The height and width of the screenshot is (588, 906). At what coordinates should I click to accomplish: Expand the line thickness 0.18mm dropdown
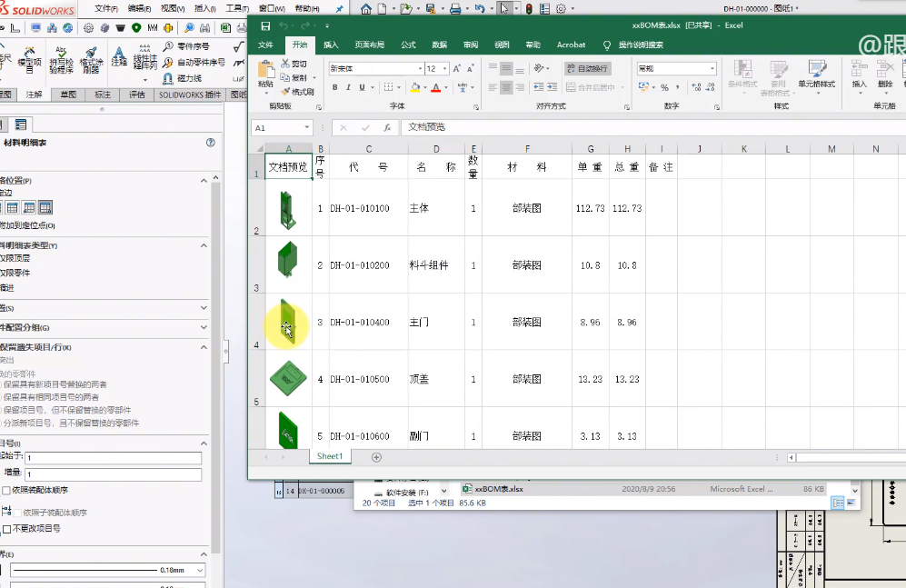pyautogui.click(x=198, y=571)
